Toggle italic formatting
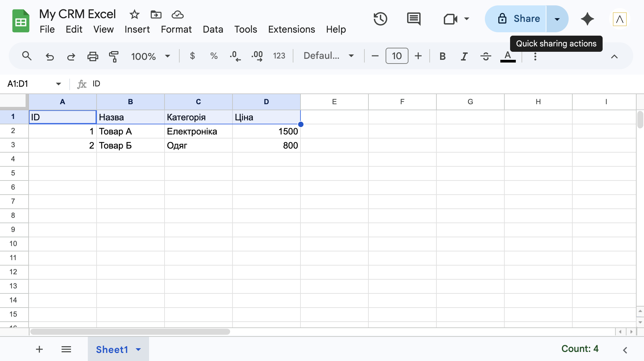 pos(464,56)
